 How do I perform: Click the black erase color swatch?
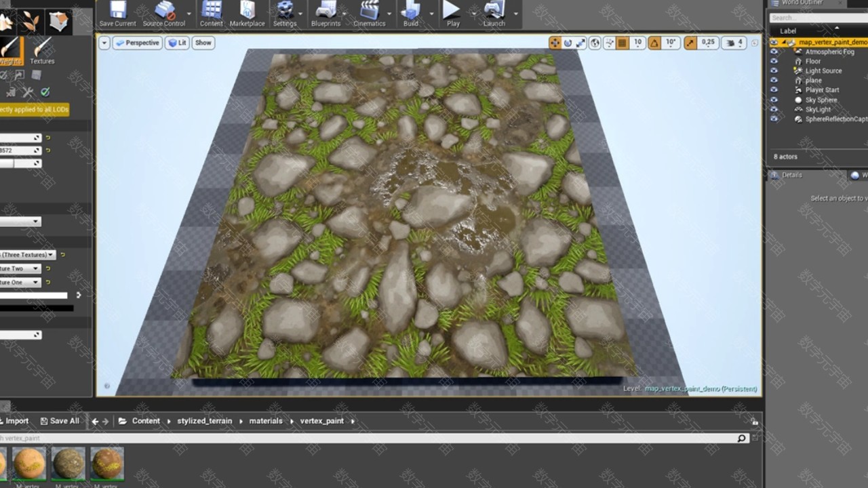pyautogui.click(x=37, y=308)
